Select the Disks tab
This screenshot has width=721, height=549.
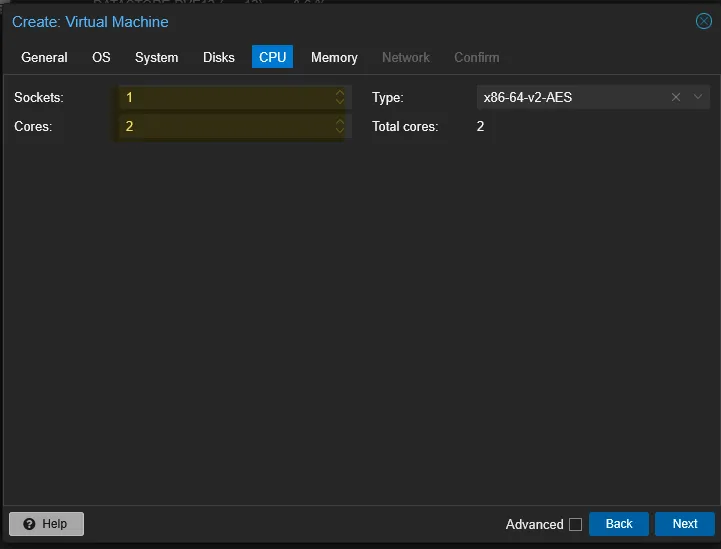[218, 57]
